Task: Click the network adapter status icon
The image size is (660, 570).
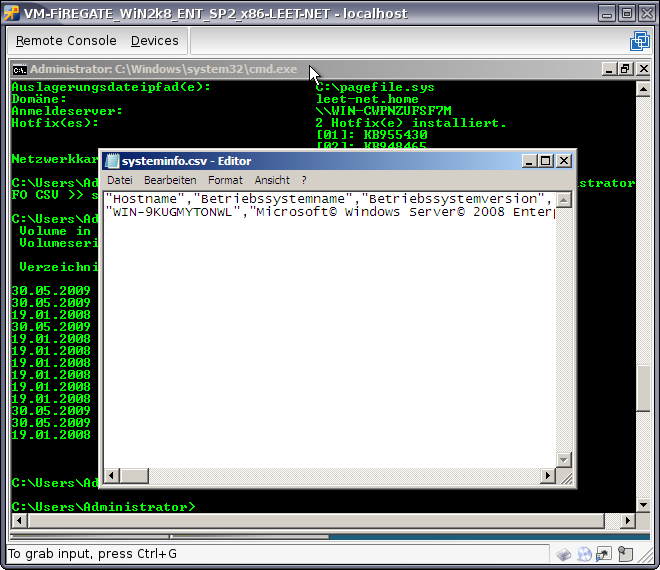Action: pyautogui.click(x=604, y=553)
